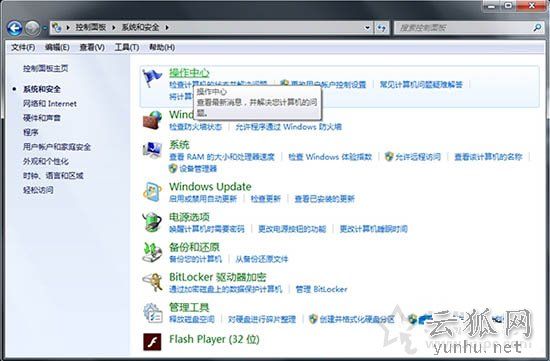This screenshot has width=550, height=361.
Task: Open the address bar history dropdown
Action: coord(367,28)
